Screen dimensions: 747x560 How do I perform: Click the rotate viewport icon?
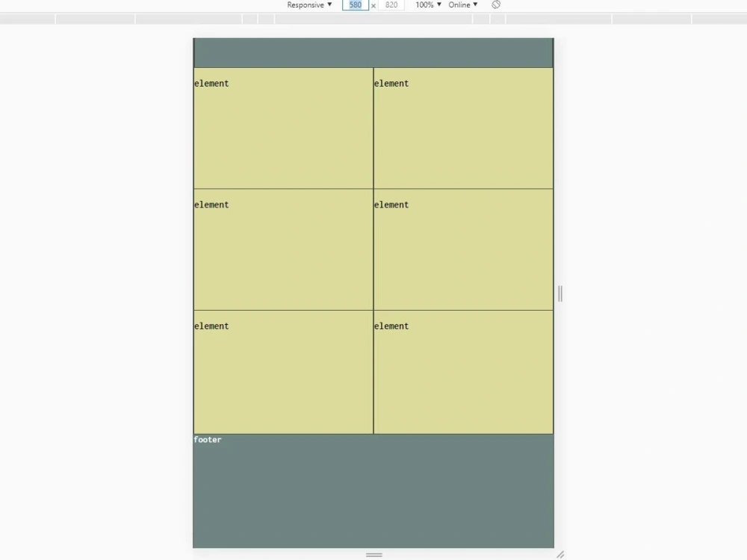(496, 4)
